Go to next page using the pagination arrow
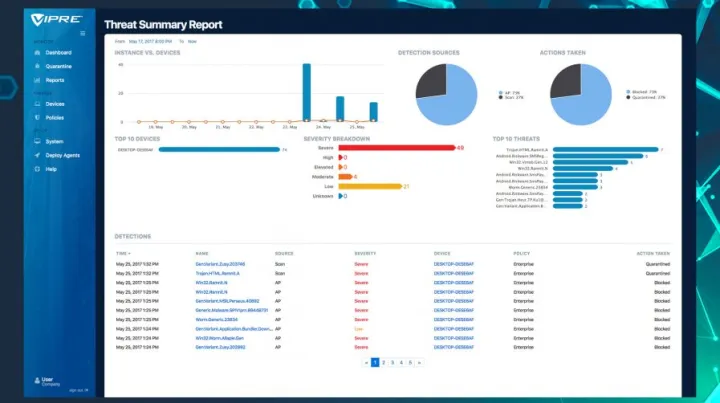The height and width of the screenshot is (403, 720). tap(418, 362)
